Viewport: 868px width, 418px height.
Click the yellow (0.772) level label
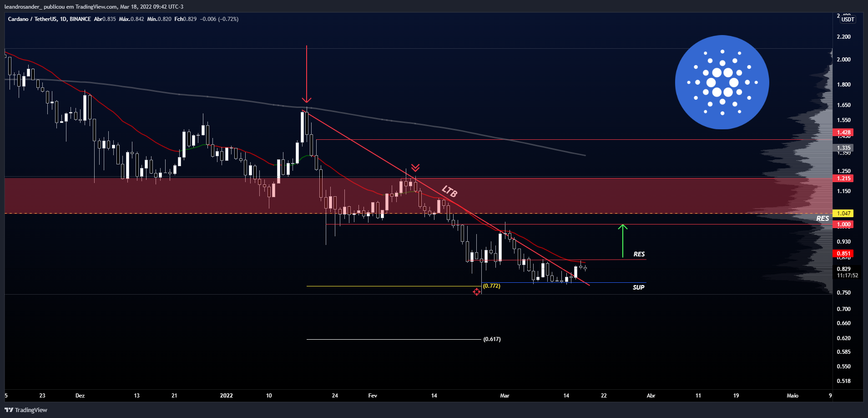point(491,286)
